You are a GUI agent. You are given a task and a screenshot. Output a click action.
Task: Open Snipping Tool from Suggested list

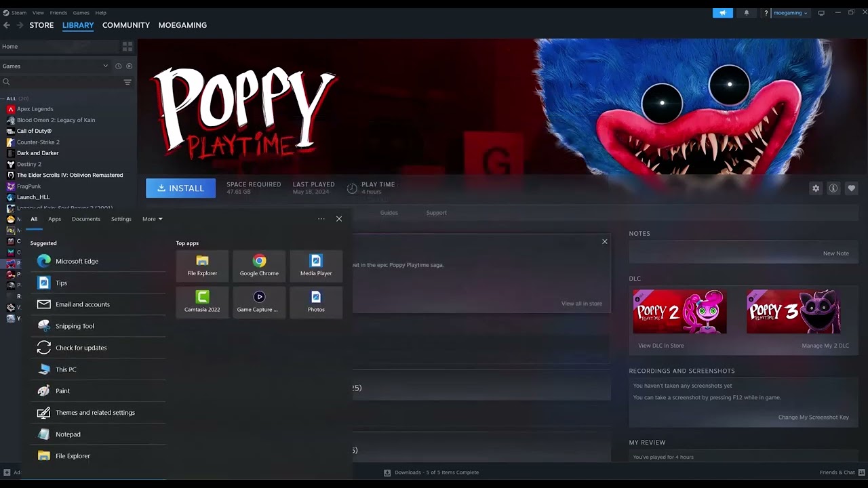(98, 326)
